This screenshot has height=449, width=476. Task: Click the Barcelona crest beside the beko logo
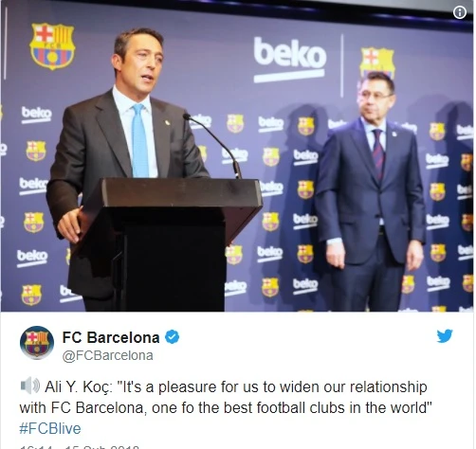377,63
